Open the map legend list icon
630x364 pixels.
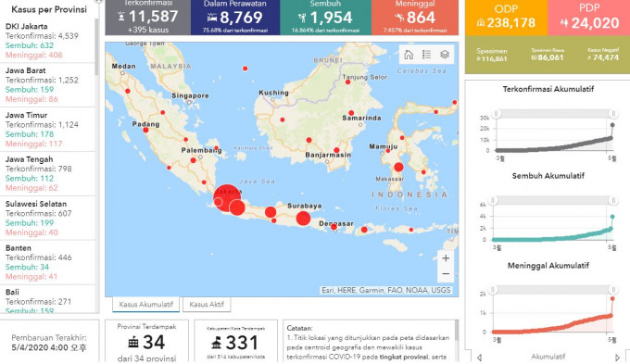point(427,55)
